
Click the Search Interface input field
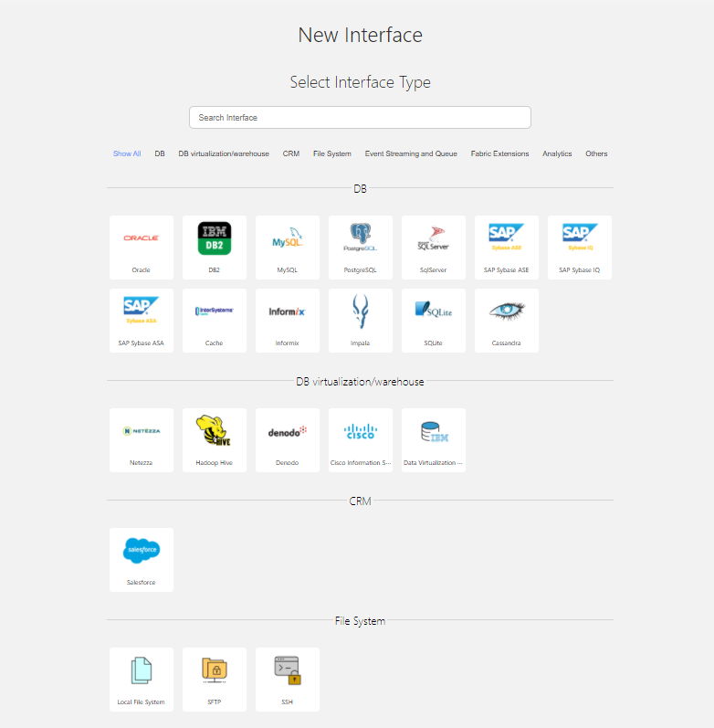click(360, 118)
